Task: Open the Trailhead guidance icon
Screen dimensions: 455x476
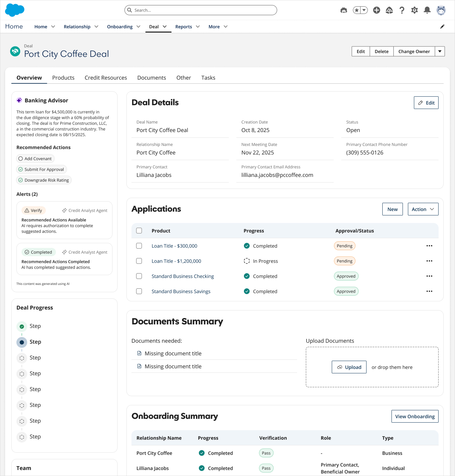Action: tap(389, 10)
